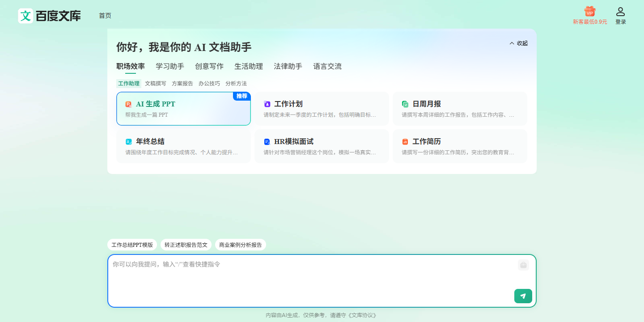Viewport: 644px width, 322px height.
Task: Click the HR模拟面试 blue icon
Action: point(267,142)
